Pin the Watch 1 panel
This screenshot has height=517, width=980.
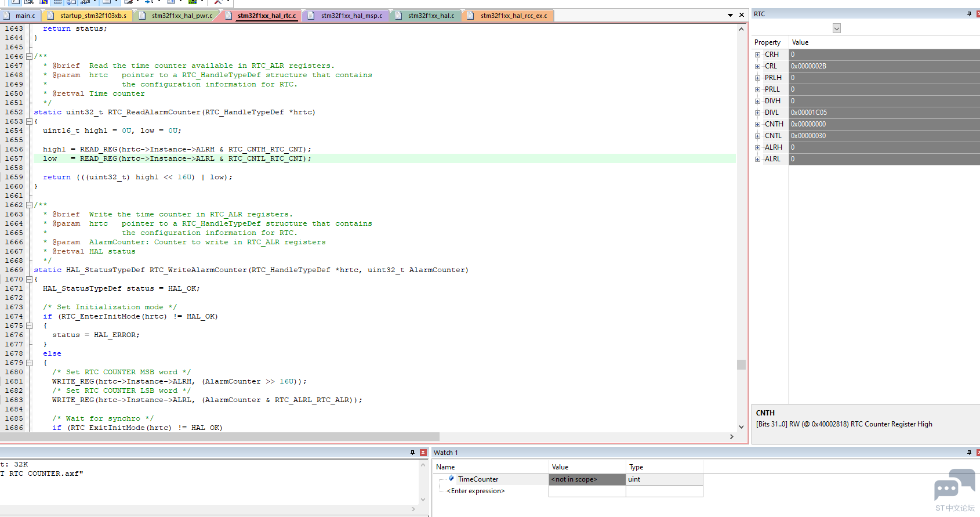pyautogui.click(x=969, y=453)
